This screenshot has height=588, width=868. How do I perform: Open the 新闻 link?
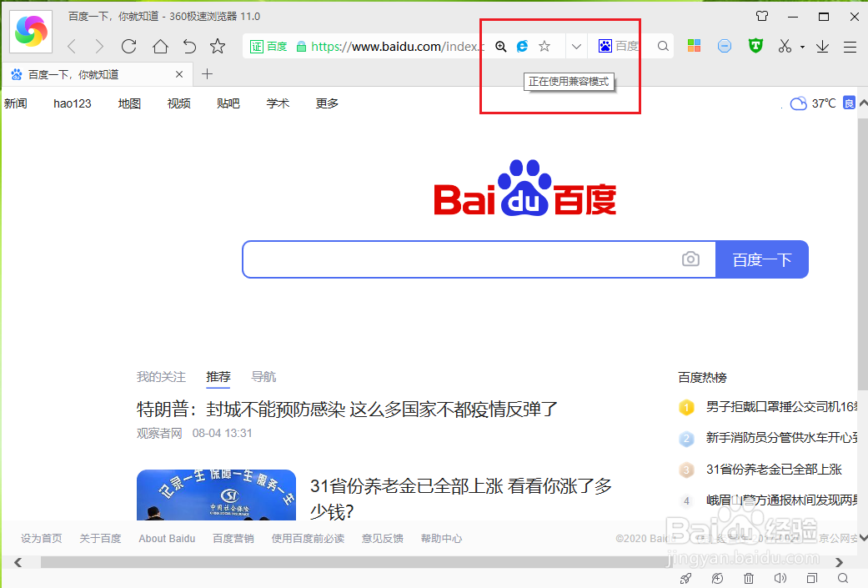16,103
